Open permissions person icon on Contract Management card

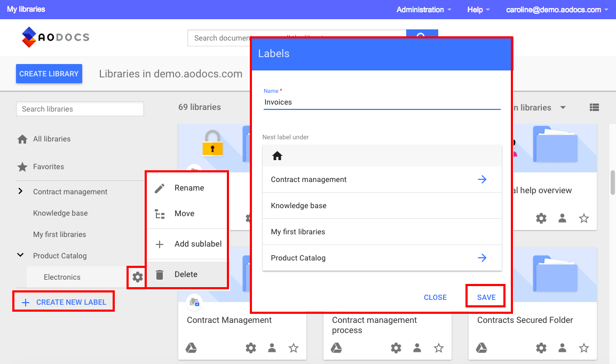tap(272, 347)
